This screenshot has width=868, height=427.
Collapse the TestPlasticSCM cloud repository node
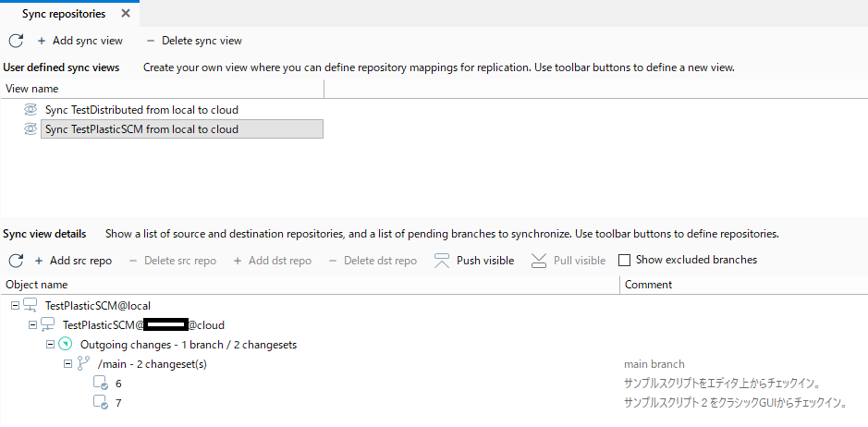[x=32, y=324]
